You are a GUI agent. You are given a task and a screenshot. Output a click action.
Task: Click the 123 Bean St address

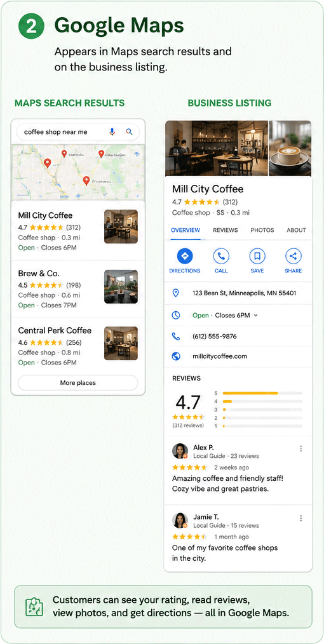(245, 293)
